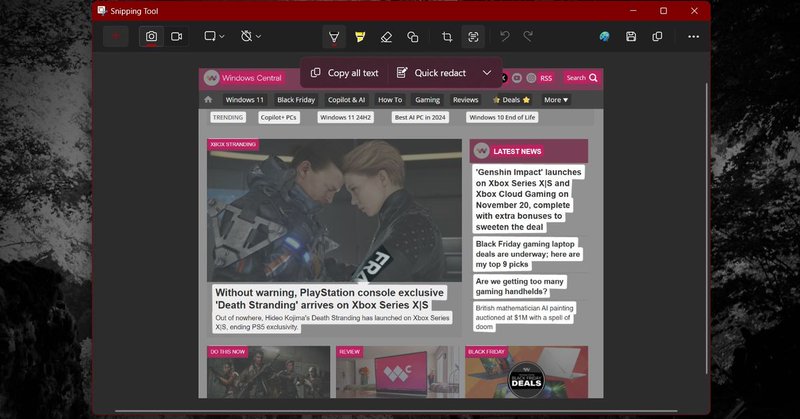This screenshot has height=419, width=800.
Task: Undo the last edit
Action: 505,36
